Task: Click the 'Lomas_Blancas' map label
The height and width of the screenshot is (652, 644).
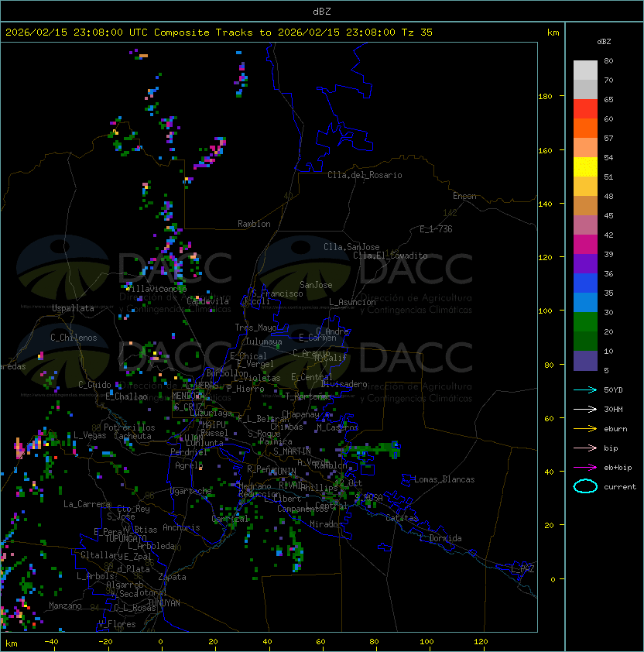Action: [444, 479]
